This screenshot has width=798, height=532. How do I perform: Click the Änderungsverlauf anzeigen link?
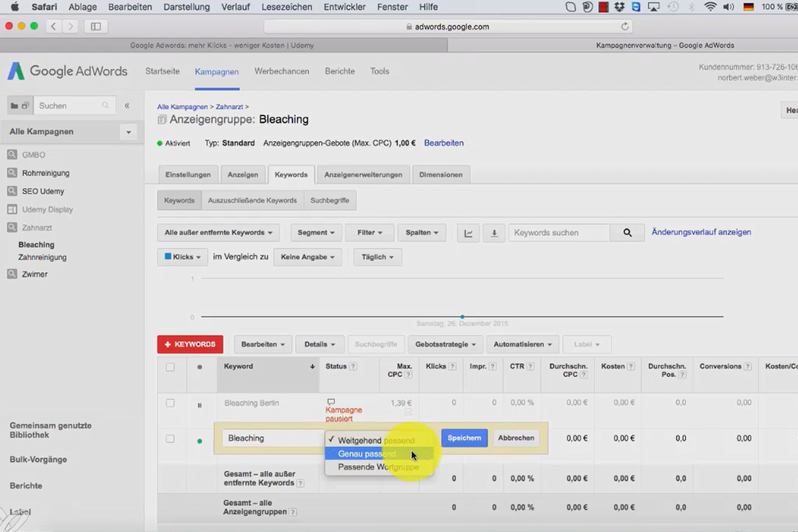pyautogui.click(x=702, y=232)
